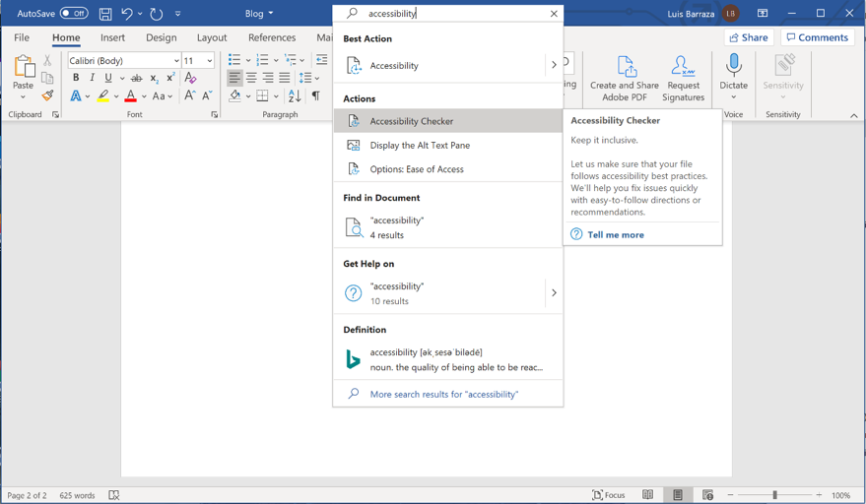
Task: Click the Share button
Action: (x=749, y=37)
